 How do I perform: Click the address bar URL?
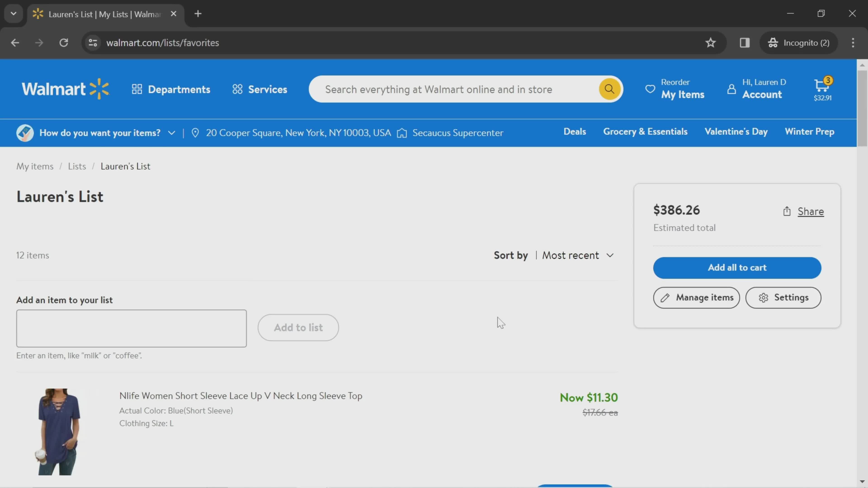[x=163, y=43]
